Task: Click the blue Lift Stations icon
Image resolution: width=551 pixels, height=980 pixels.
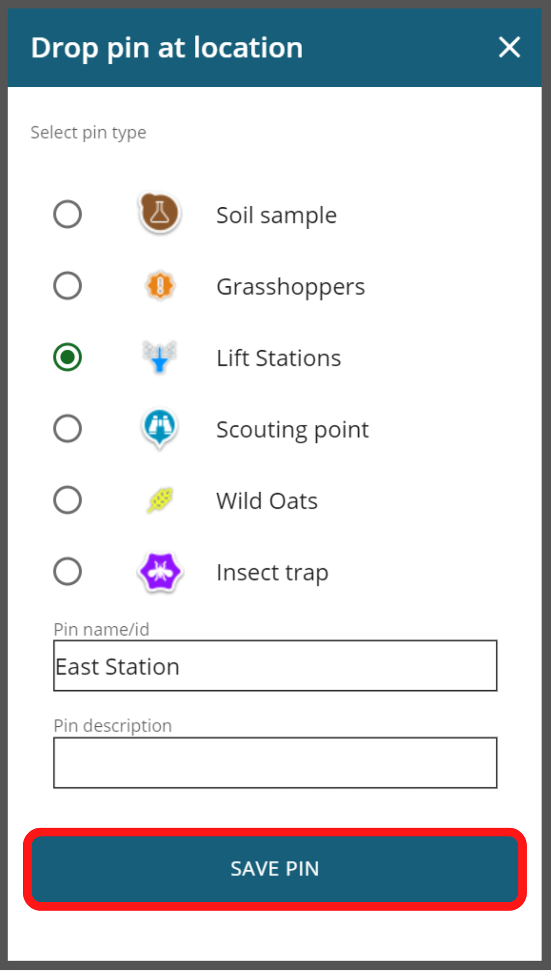Action: (159, 357)
